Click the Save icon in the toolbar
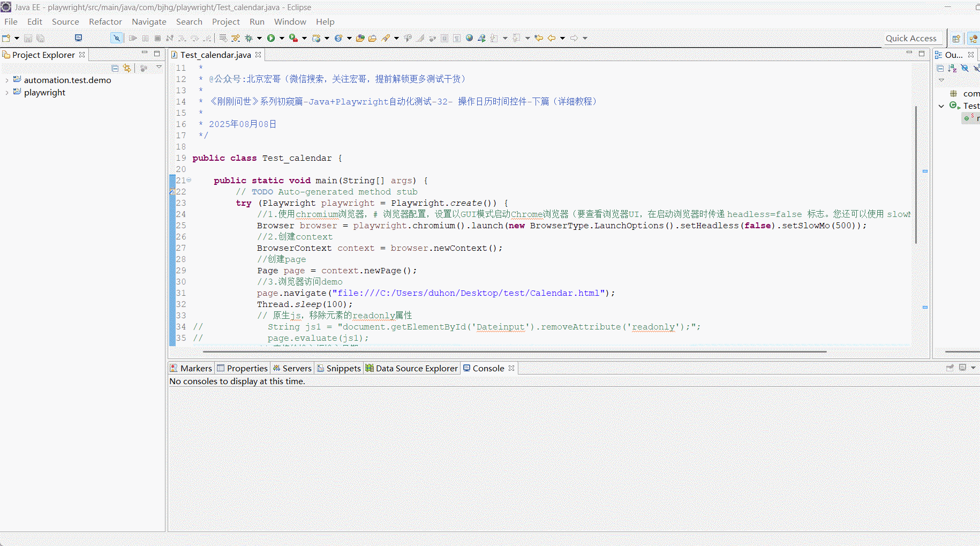 [28, 38]
